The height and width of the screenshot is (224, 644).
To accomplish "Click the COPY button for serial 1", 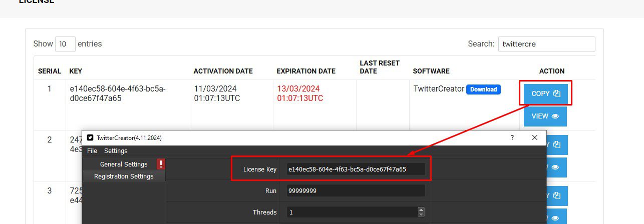I will (545, 93).
